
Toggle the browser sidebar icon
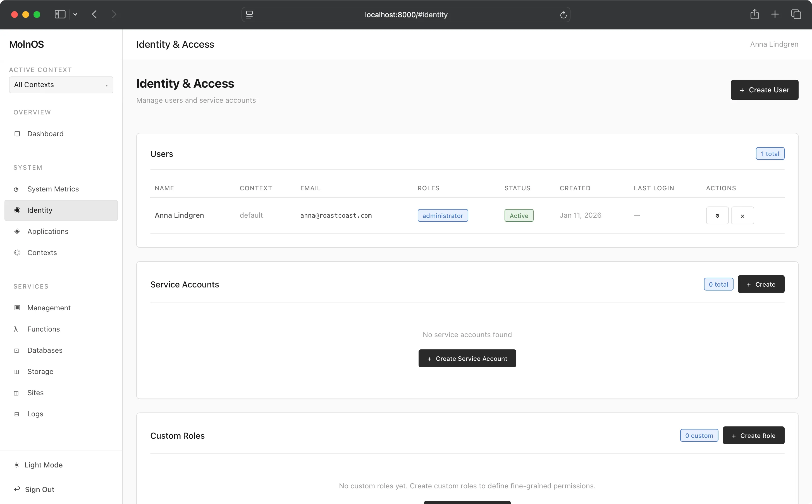pyautogui.click(x=60, y=14)
